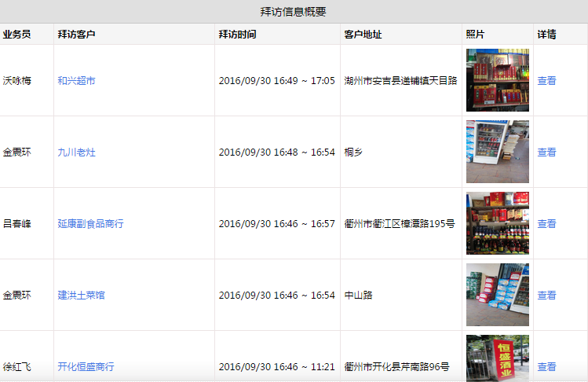This screenshot has width=588, height=382.
Task: Select time 2016/09/30 16:46 ~ 16:57
Action: pos(277,224)
